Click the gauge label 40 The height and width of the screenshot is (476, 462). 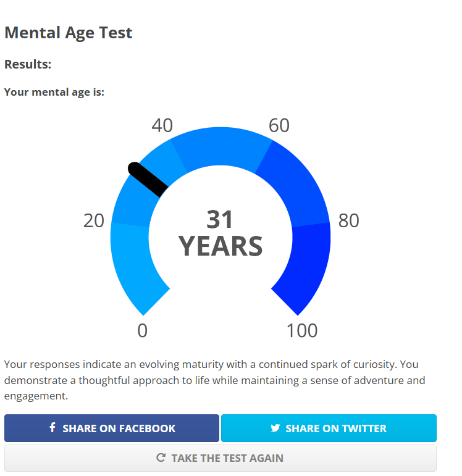(x=162, y=125)
